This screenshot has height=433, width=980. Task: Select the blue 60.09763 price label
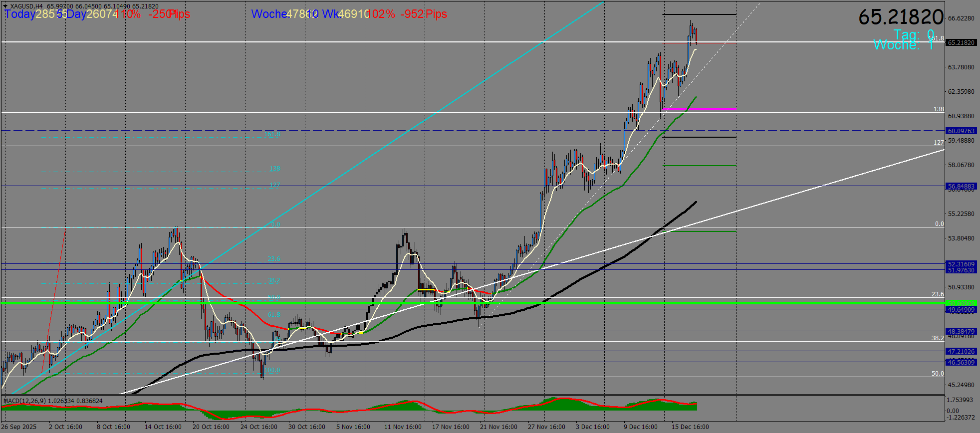(x=961, y=131)
